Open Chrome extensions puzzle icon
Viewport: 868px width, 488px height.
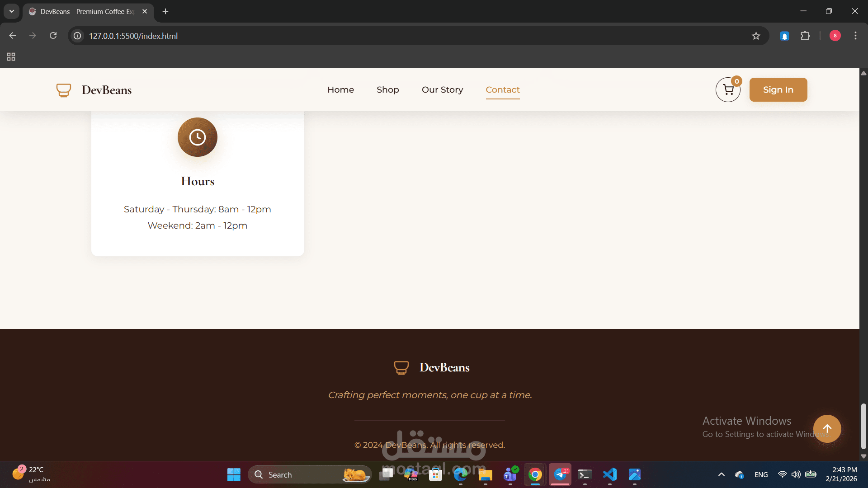pos(805,36)
